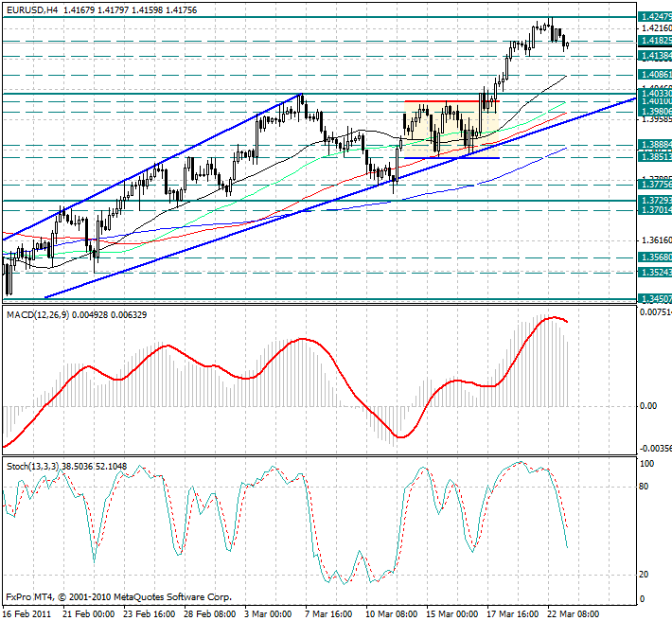Click the 1.3616 price axis value
The width and height of the screenshot is (672, 621).
coord(657,240)
